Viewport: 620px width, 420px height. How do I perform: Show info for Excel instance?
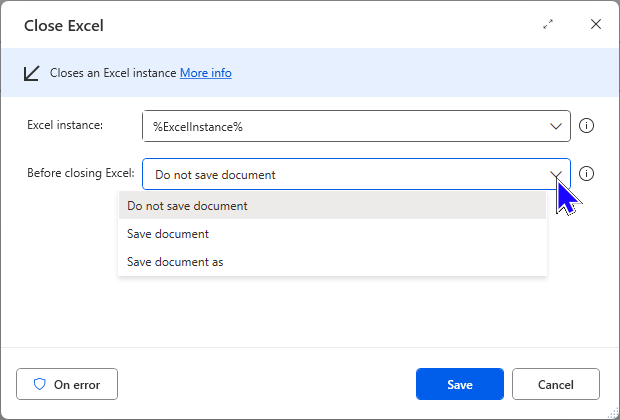(586, 126)
